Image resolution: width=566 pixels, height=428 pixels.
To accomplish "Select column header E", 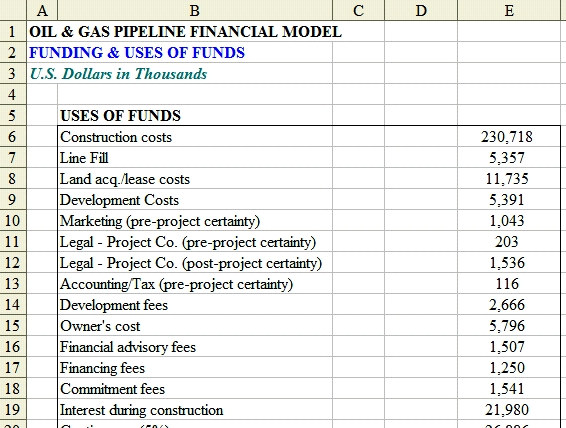I will point(509,10).
